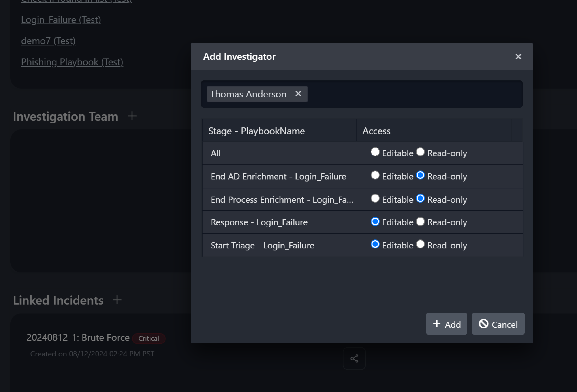
Task: Set End AD Enrichment to Editable
Action: tap(375, 175)
